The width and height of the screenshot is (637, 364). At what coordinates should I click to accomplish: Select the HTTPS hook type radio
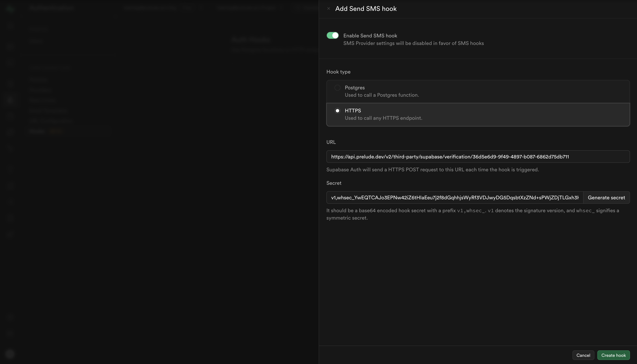[337, 111]
